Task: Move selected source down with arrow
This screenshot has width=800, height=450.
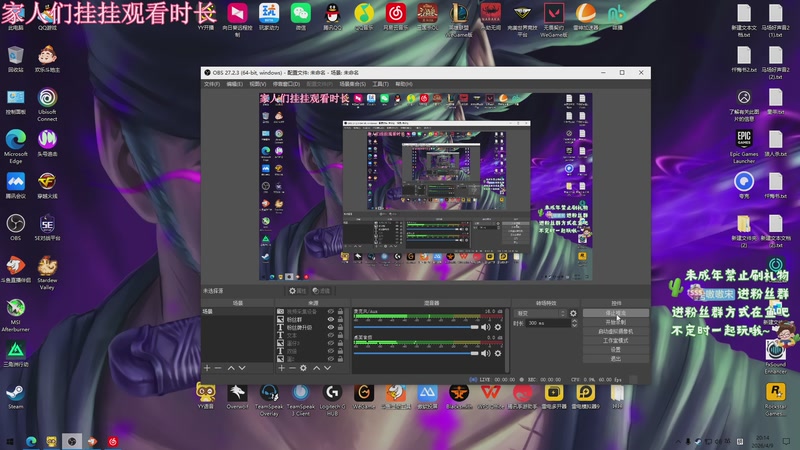Action: pos(328,368)
